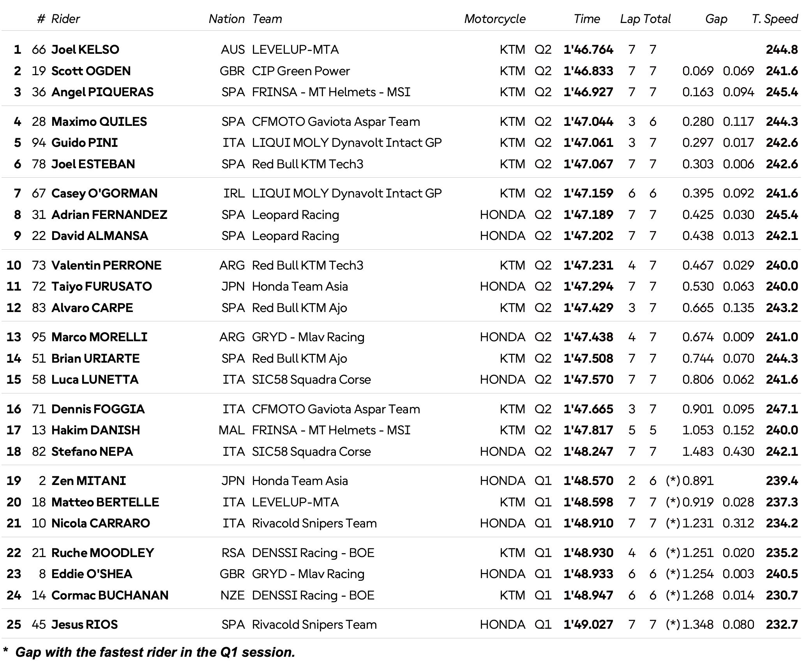Click the Nation column header

(x=226, y=19)
